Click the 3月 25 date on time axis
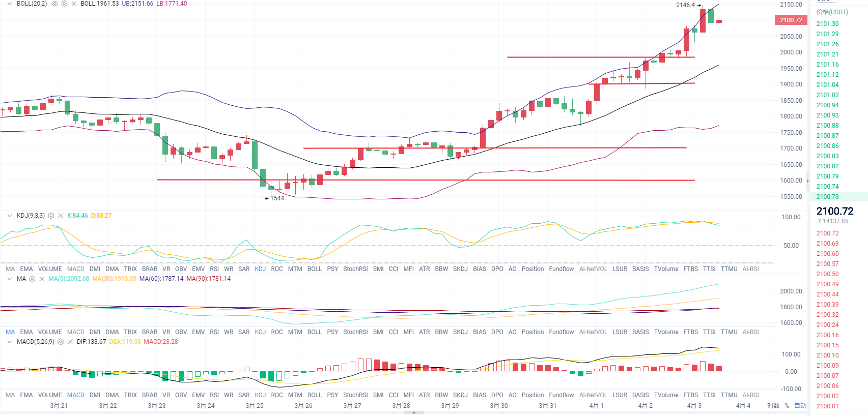This screenshot has width=868, height=417. [255, 406]
